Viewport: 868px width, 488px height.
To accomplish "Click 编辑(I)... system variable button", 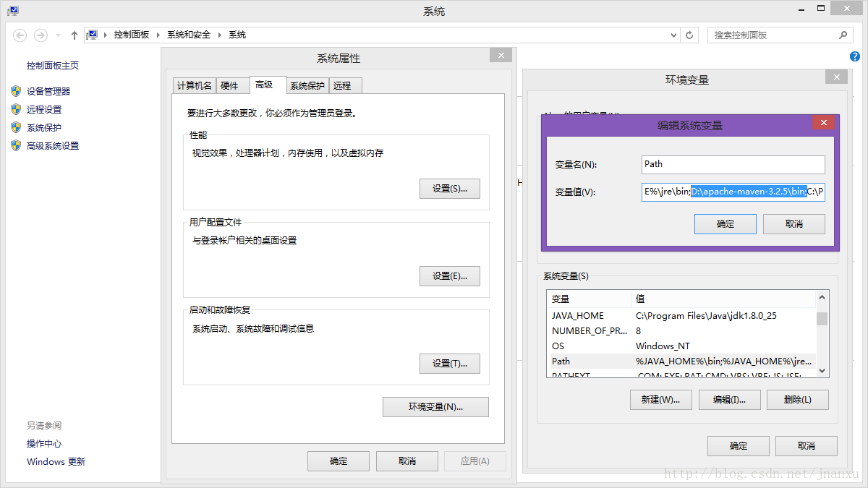I will point(729,400).
